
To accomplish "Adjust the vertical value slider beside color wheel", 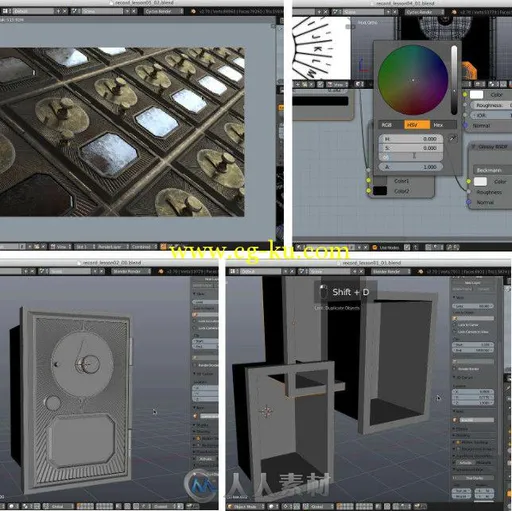I will pyautogui.click(x=454, y=80).
